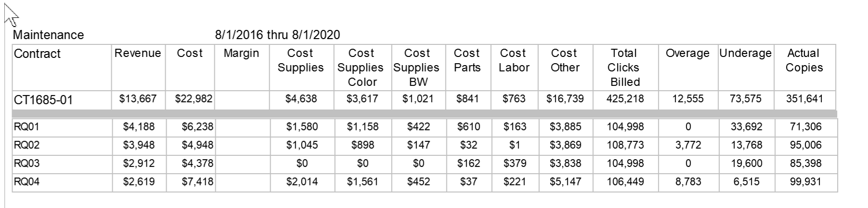Screen dimensions: 868x208
Task: Click the Revenue column header
Action: 138,53
